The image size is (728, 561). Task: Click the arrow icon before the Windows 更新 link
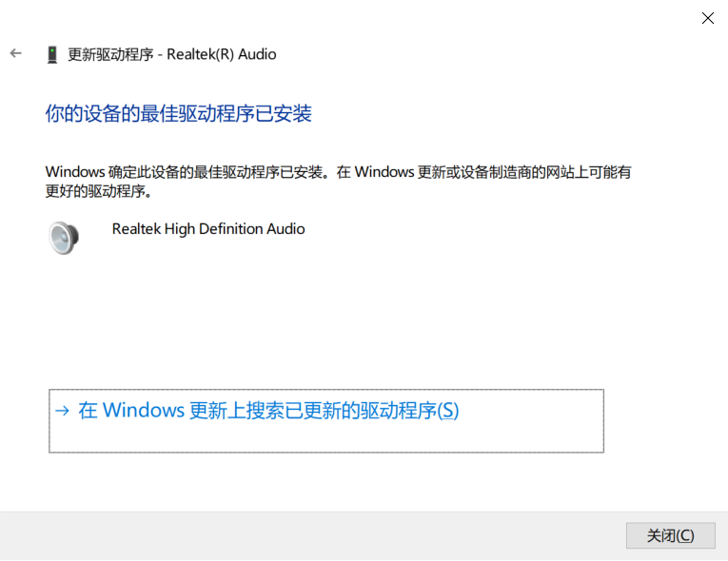[62, 411]
